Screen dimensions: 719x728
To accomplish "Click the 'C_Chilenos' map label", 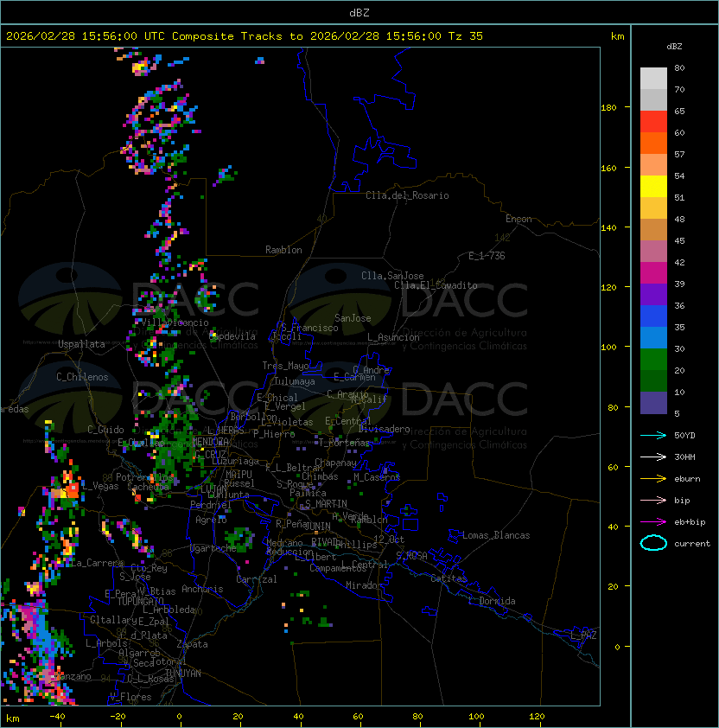I will click(82, 377).
